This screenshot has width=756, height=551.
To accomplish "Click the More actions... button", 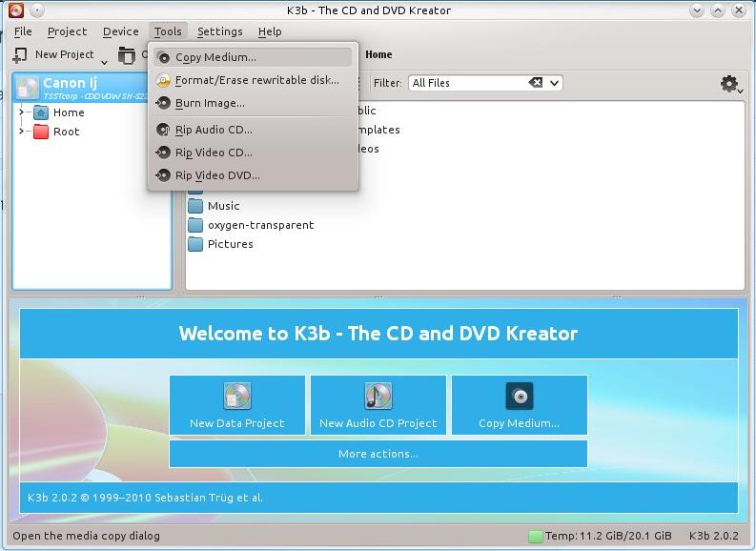I will [x=378, y=454].
